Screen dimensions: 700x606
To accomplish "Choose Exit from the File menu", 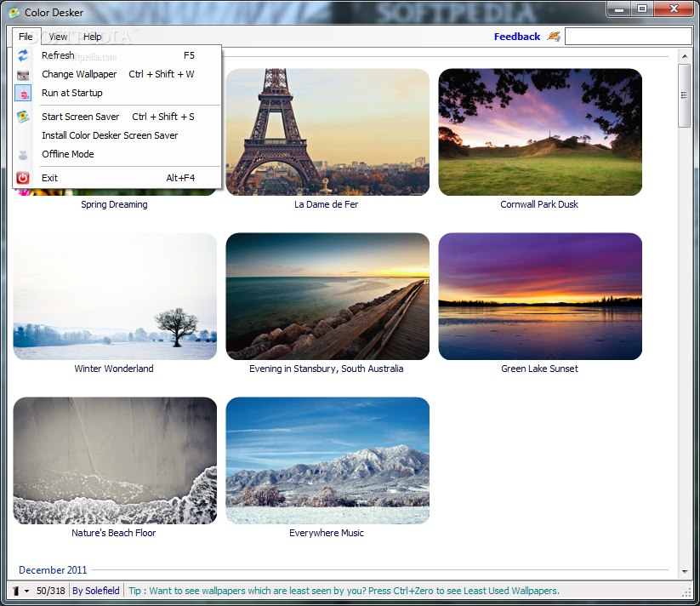I will (x=118, y=178).
